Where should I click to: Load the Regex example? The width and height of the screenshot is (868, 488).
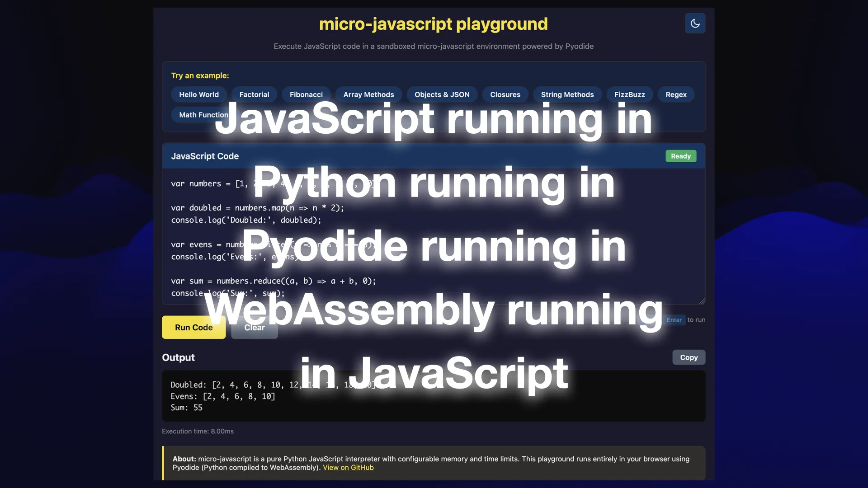coord(676,94)
